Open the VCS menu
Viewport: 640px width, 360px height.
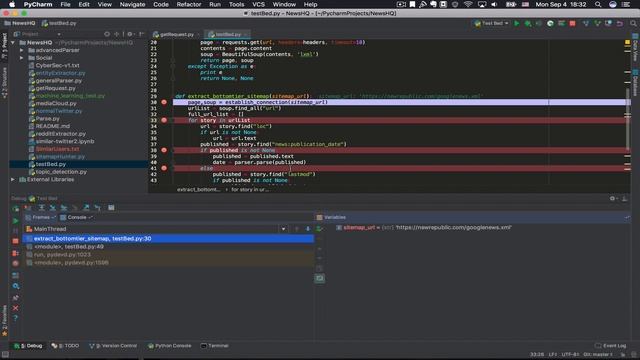(258, 4)
